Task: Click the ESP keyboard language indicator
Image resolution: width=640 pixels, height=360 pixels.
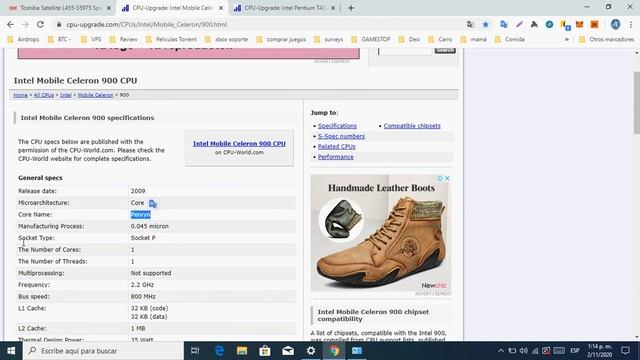Action: tap(575, 351)
